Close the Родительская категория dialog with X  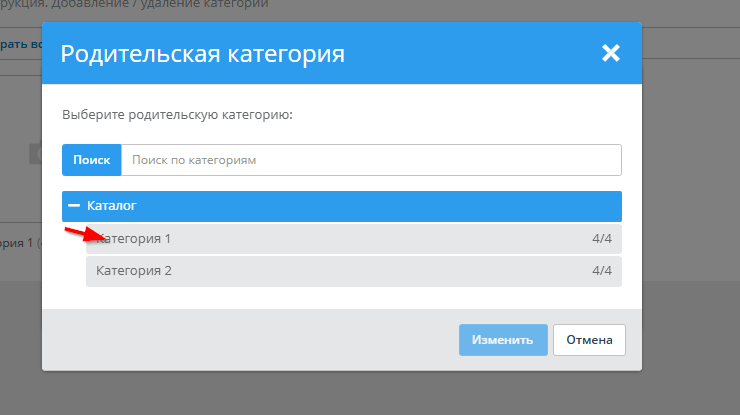click(x=611, y=53)
